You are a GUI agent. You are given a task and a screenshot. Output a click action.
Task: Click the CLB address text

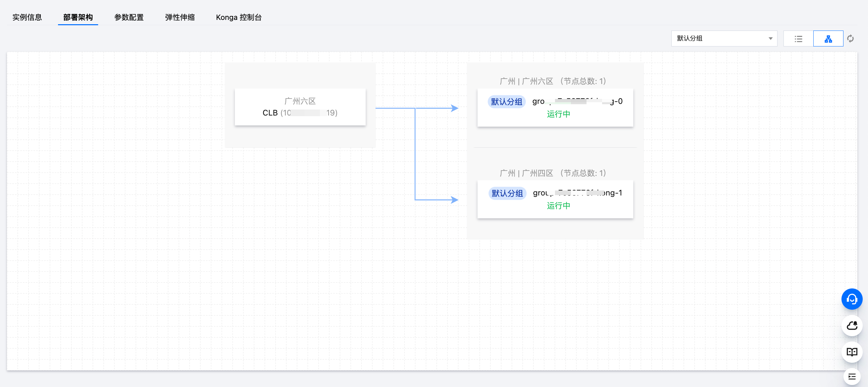300,113
